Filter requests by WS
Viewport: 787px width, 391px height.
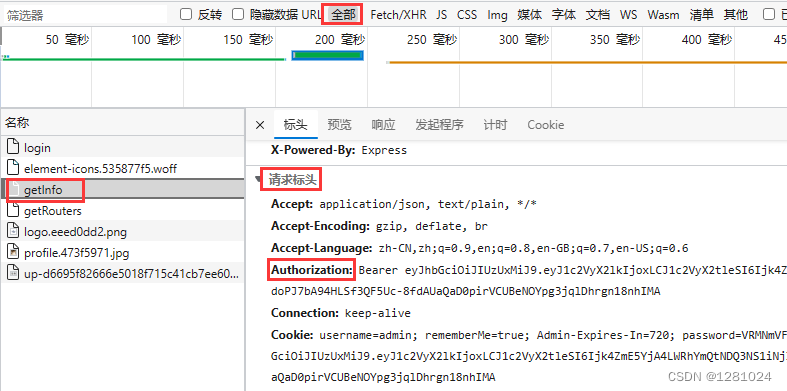tap(628, 15)
